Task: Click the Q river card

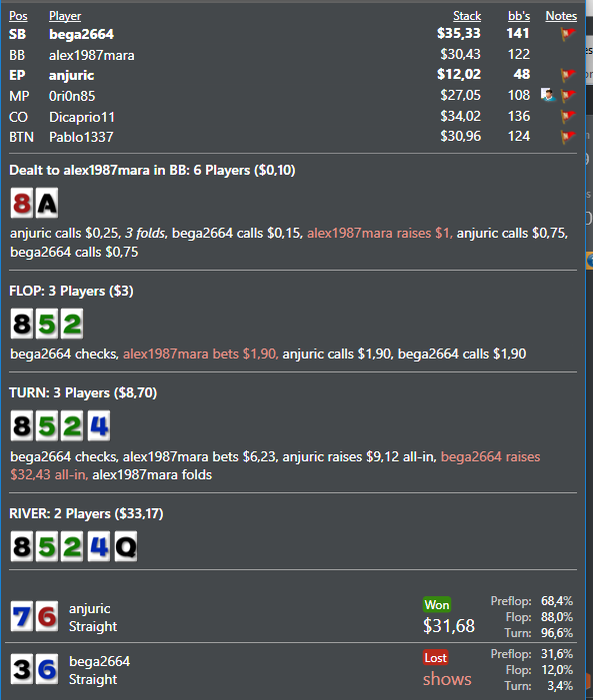Action: [x=126, y=546]
